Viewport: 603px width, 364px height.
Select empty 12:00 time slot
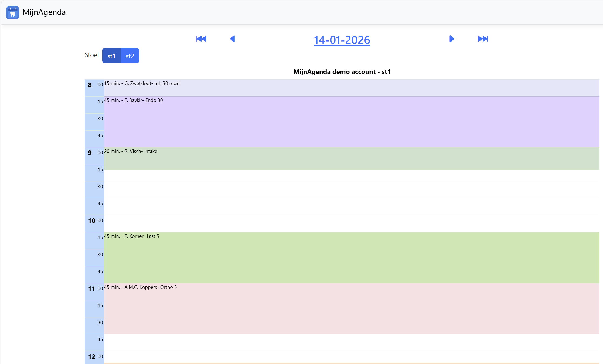click(x=351, y=356)
